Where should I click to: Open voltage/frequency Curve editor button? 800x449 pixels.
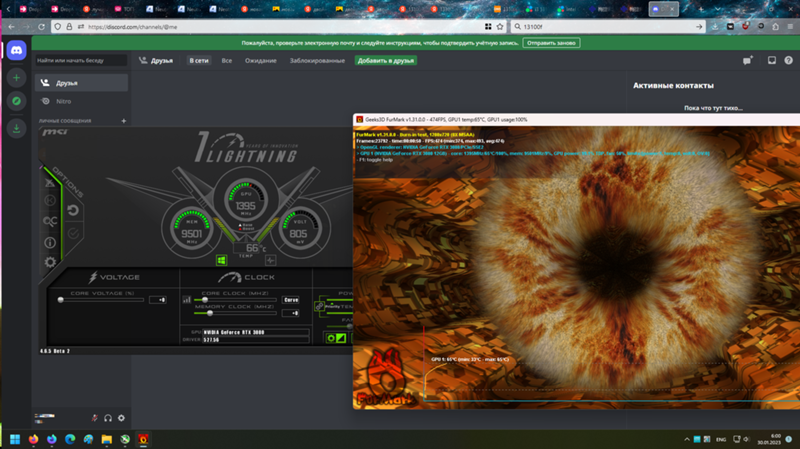pos(291,300)
